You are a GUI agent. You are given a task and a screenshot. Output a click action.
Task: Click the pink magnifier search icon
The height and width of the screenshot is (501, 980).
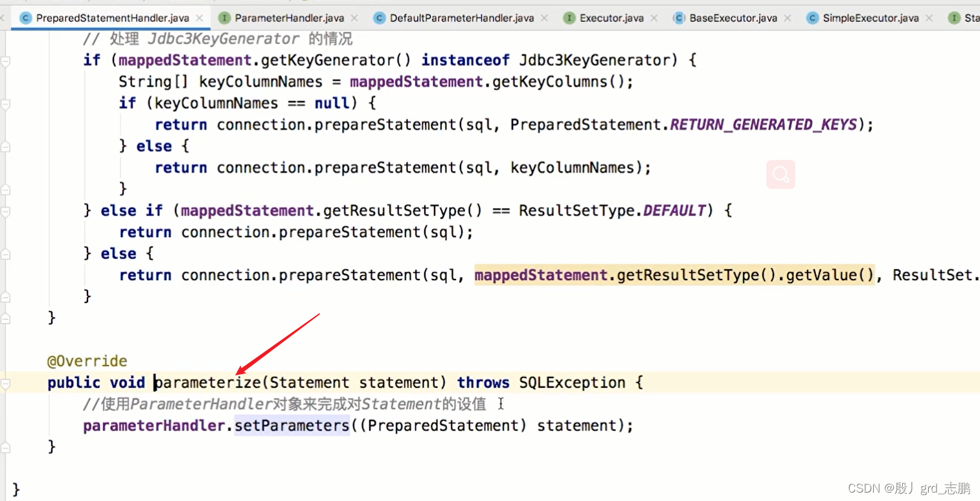[x=781, y=175]
